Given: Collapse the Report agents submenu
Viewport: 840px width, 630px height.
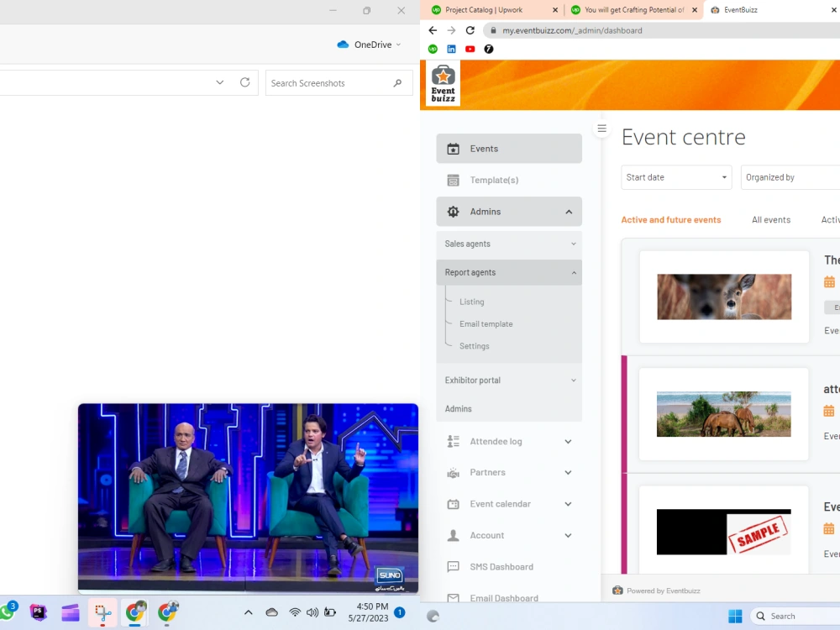Looking at the screenshot, I should 509,272.
